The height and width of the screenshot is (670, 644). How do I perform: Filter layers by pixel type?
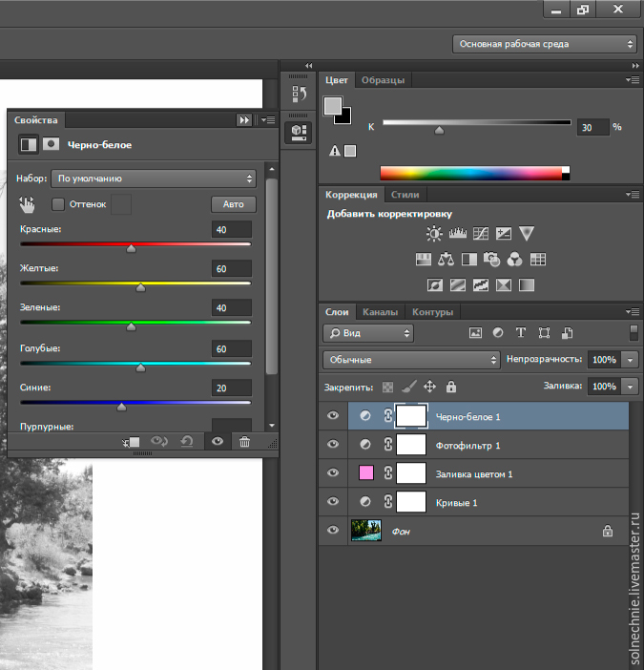(x=475, y=333)
